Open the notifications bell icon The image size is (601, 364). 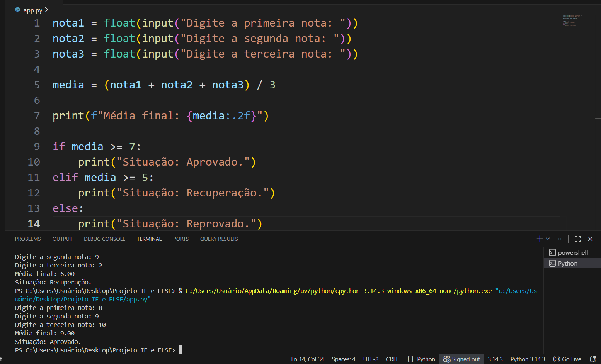click(x=592, y=359)
